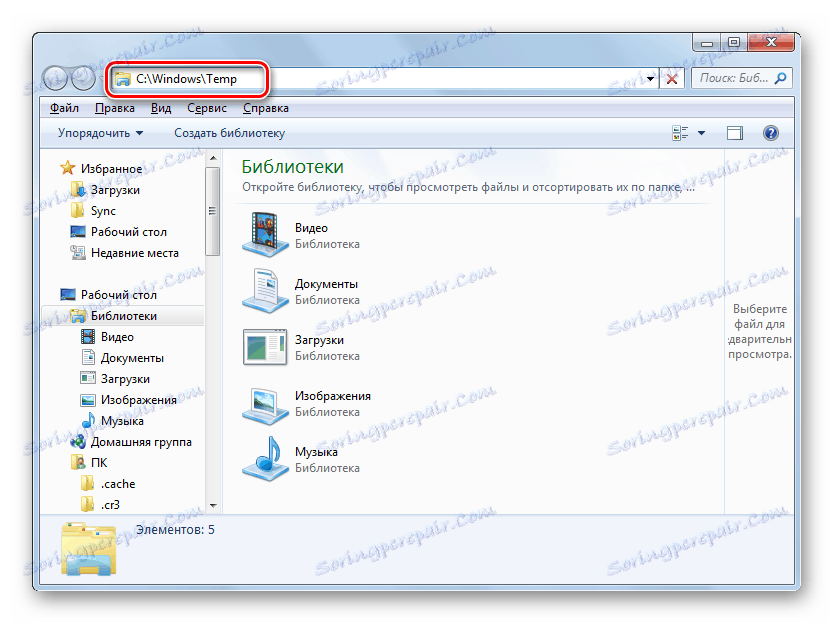The height and width of the screenshot is (624, 834).
Task: Select Рабочий стол under Избранное
Action: (129, 232)
